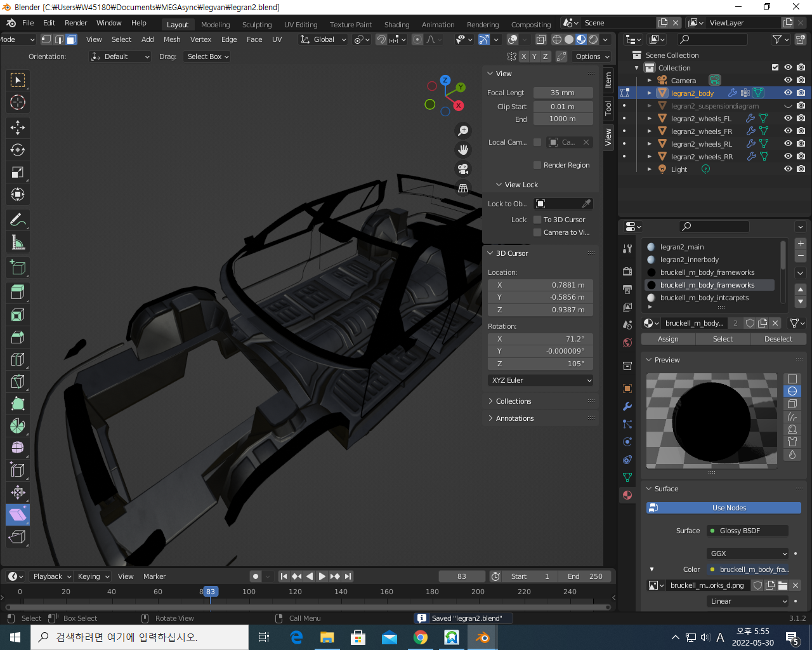Expand the Collections panel
The height and width of the screenshot is (650, 812).
click(513, 401)
